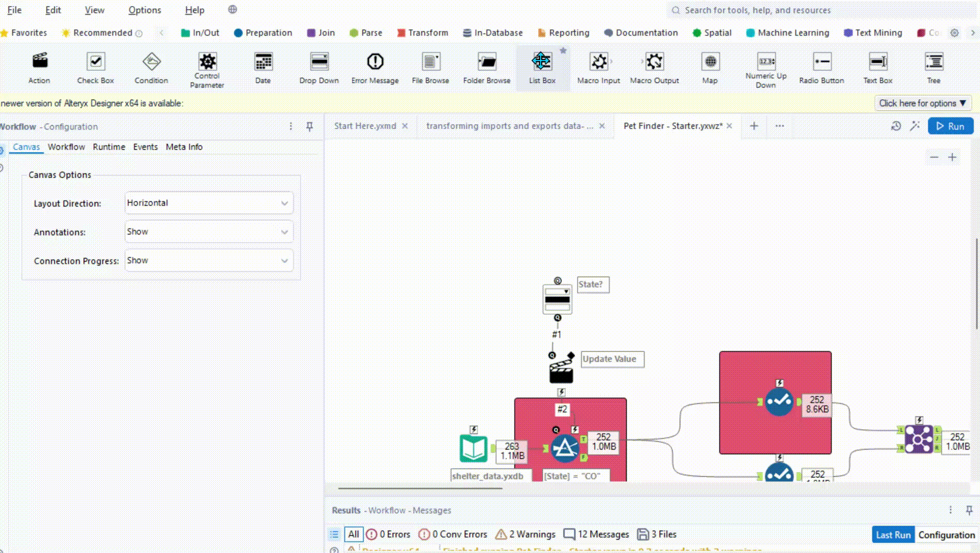Click the Filter tool node on canvas
Screen dimensions: 980x553
[565, 448]
